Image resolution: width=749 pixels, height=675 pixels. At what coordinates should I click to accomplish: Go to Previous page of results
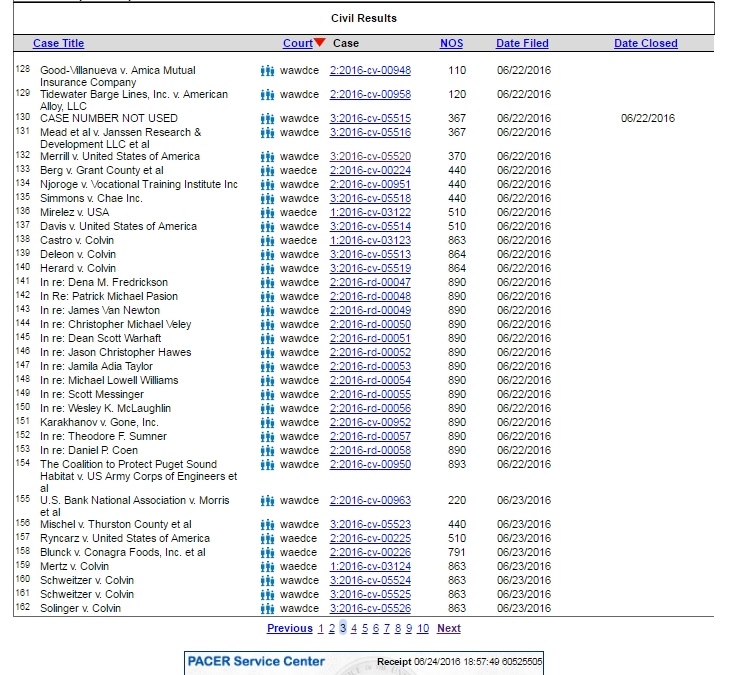click(289, 628)
